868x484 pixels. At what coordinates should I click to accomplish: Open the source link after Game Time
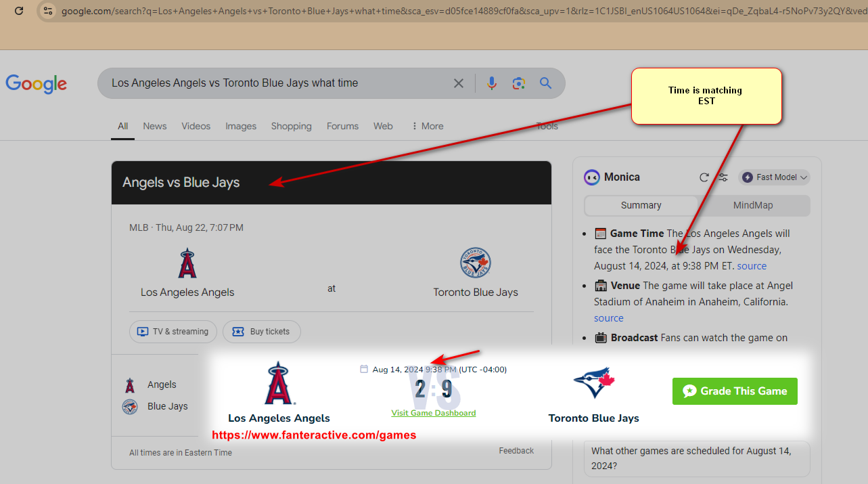click(752, 266)
